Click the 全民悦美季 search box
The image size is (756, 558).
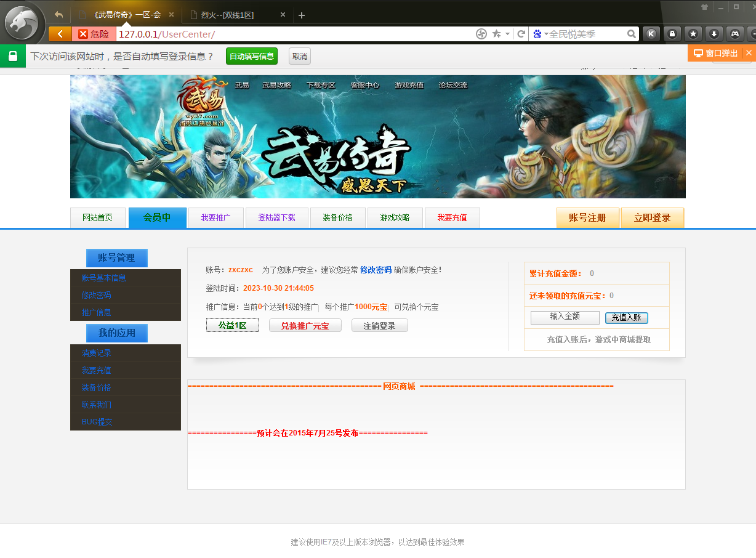[x=587, y=34]
